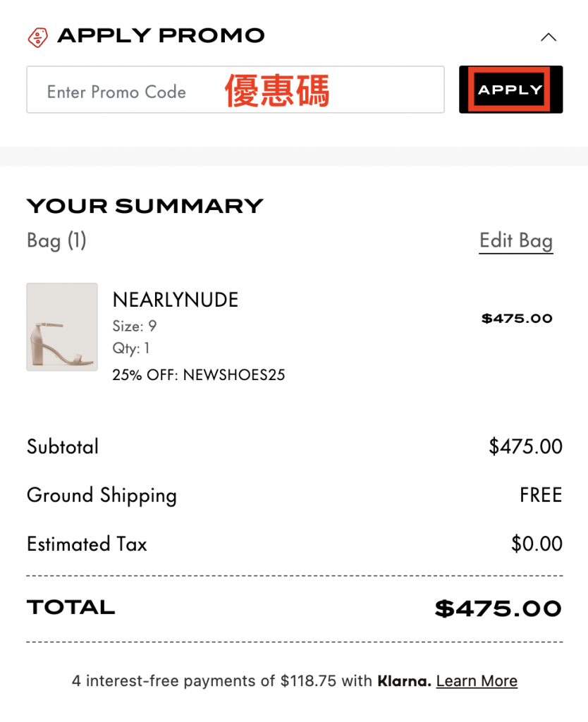Click the 25% OFF NEWSHOES25 promo text
Viewport: 588px width, 722px height.
[x=198, y=375]
